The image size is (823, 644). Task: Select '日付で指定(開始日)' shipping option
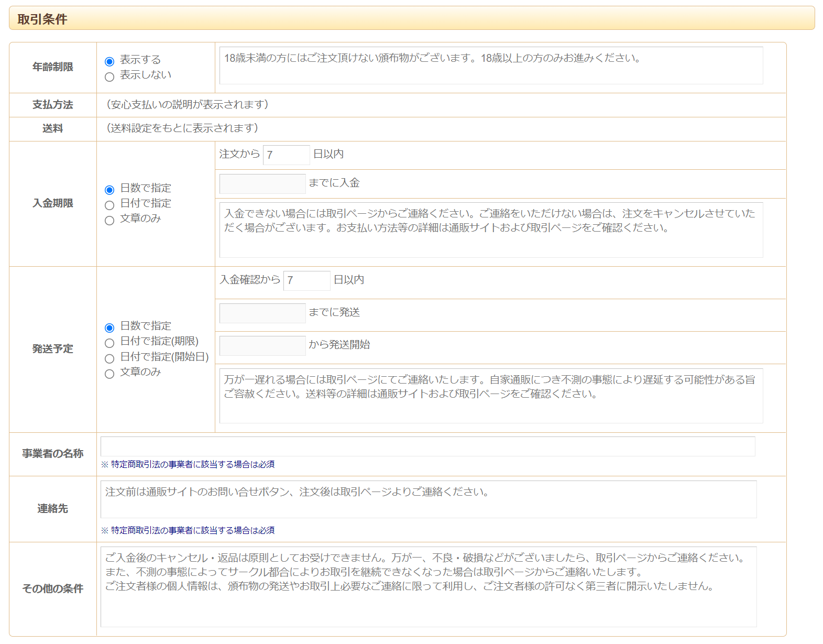[x=109, y=358]
